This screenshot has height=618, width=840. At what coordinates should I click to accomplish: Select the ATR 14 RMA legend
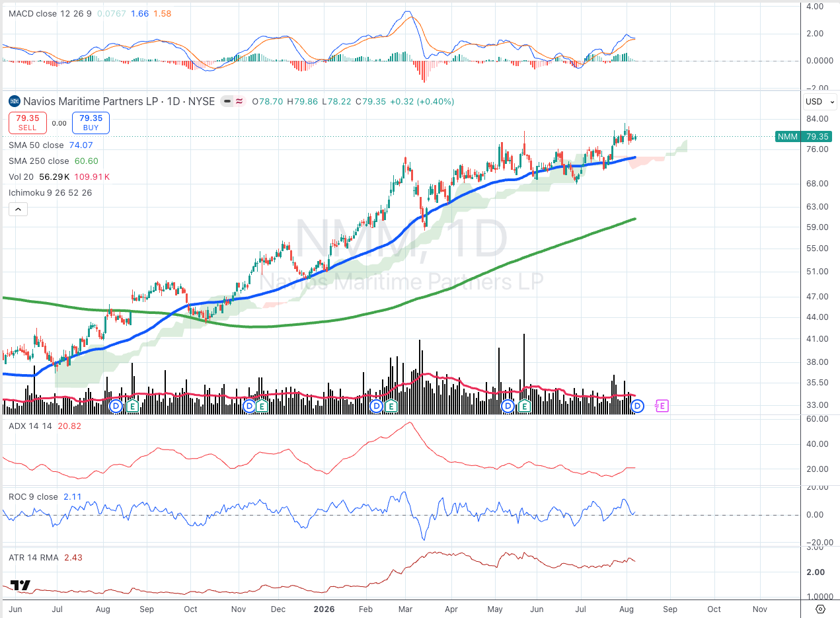coord(34,557)
